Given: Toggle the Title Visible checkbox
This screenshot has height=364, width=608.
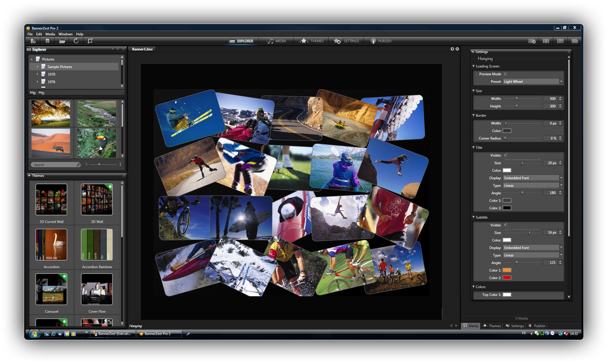Looking at the screenshot, I should (505, 155).
